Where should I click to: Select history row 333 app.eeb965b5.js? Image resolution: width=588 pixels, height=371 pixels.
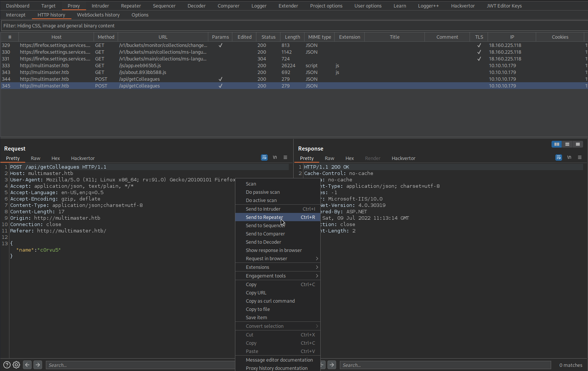[x=293, y=65]
